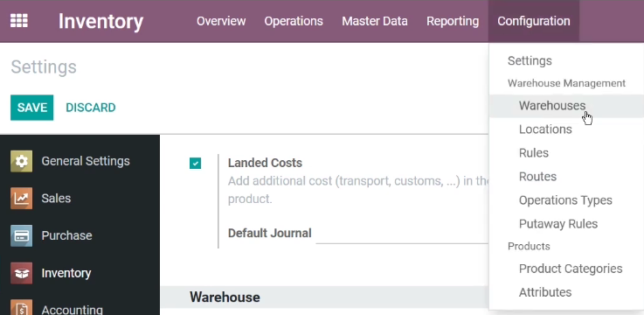Viewport: 644px width, 315px height.
Task: Click the General Settings gear icon
Action: point(21,161)
